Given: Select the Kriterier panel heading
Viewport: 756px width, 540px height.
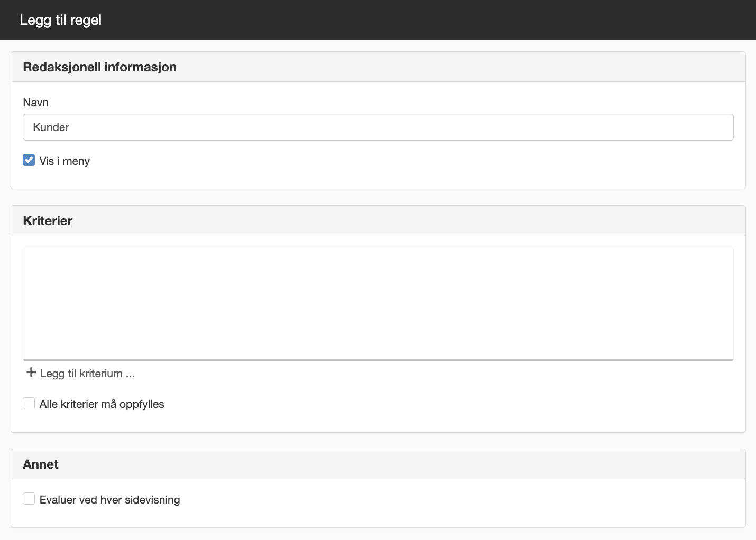Looking at the screenshot, I should click(48, 221).
